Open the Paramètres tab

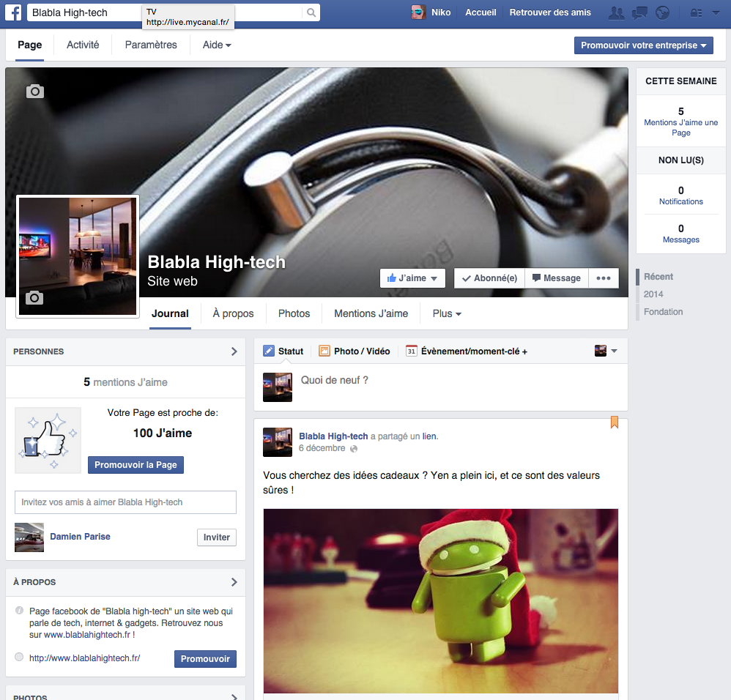pos(151,45)
